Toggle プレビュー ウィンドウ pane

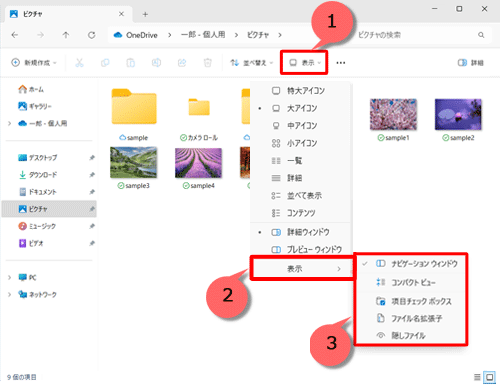coord(301,249)
